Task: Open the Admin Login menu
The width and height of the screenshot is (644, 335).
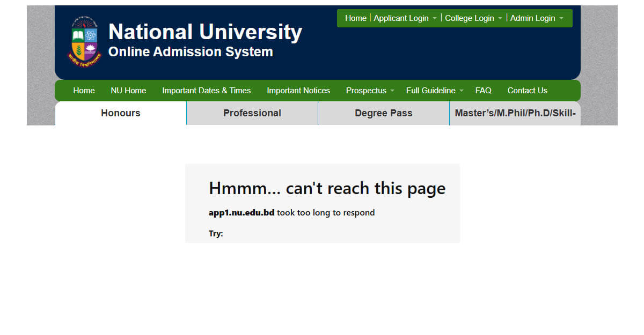Action: [533, 18]
